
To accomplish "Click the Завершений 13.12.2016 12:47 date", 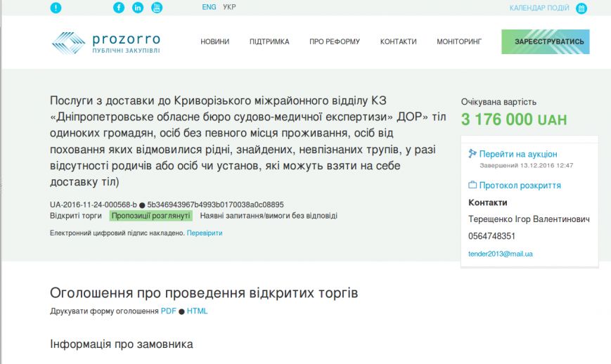I will (x=527, y=165).
